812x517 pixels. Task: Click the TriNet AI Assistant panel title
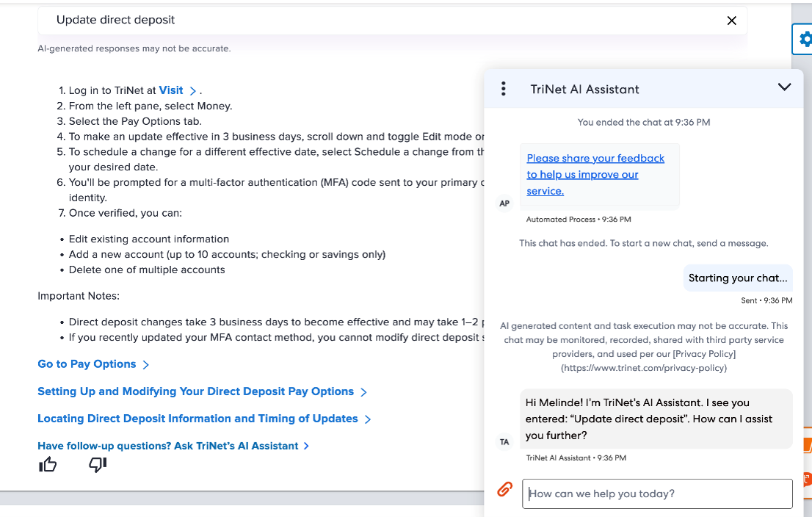point(584,89)
